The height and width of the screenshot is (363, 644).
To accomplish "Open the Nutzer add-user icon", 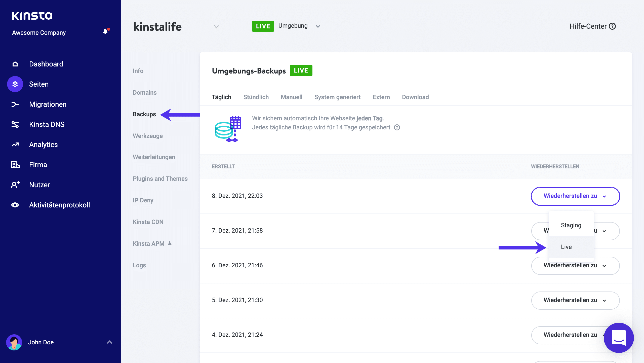I will coord(15,185).
